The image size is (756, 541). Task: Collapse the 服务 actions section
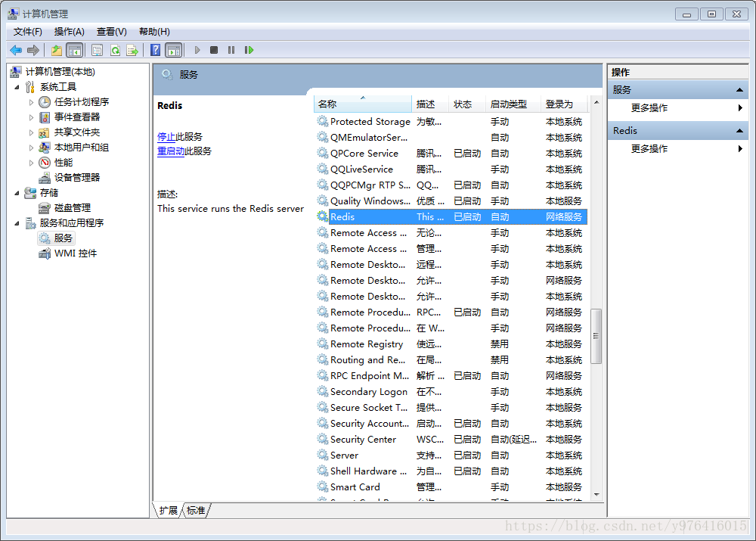point(739,90)
